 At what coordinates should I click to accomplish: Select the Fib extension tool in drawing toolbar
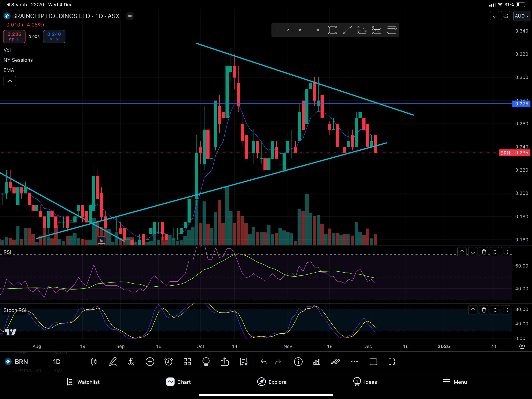[x=377, y=30]
